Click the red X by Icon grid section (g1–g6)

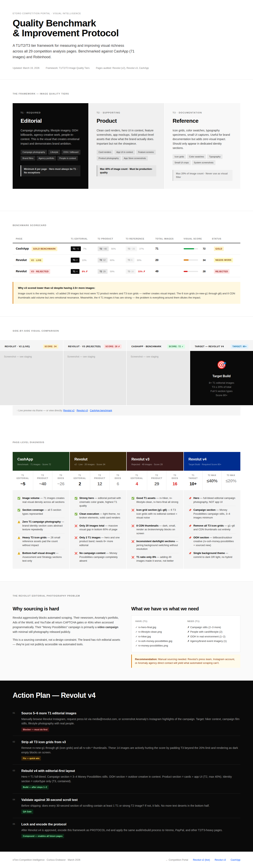click(x=133, y=510)
